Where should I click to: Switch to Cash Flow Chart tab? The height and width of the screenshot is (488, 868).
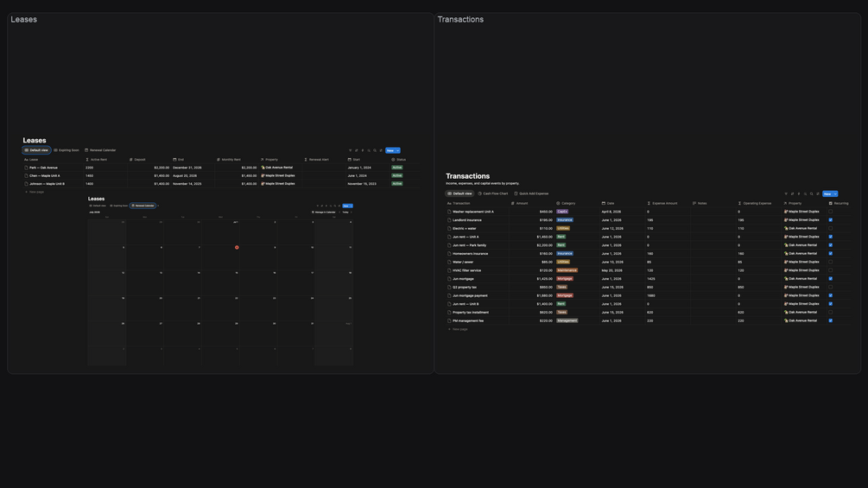[x=492, y=193]
